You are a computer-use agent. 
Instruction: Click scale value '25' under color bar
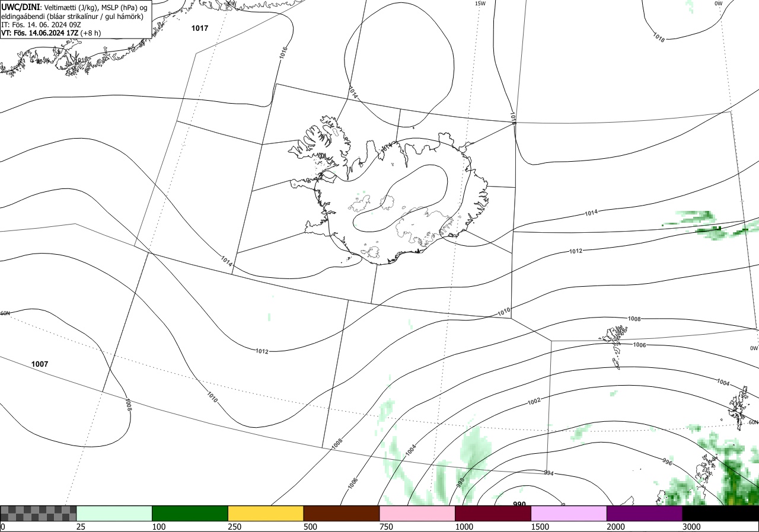(x=81, y=526)
